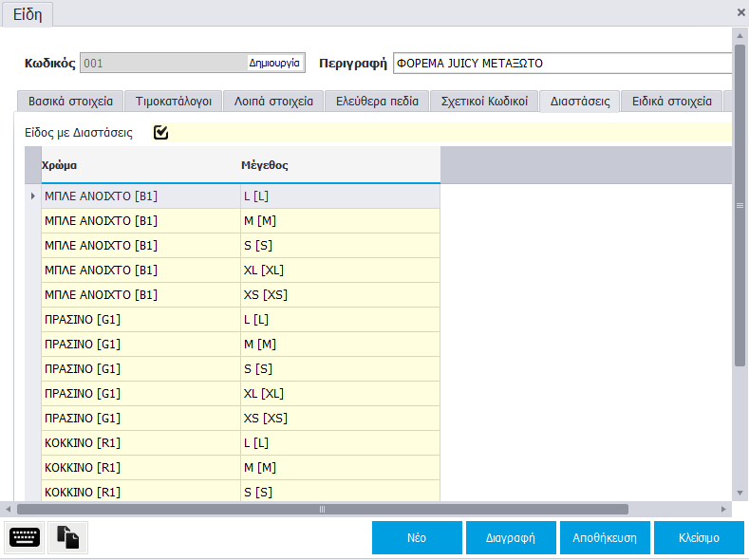The height and width of the screenshot is (560, 749).
Task: Go to the Ελεύθερα πεδία tab
Action: 377,102
